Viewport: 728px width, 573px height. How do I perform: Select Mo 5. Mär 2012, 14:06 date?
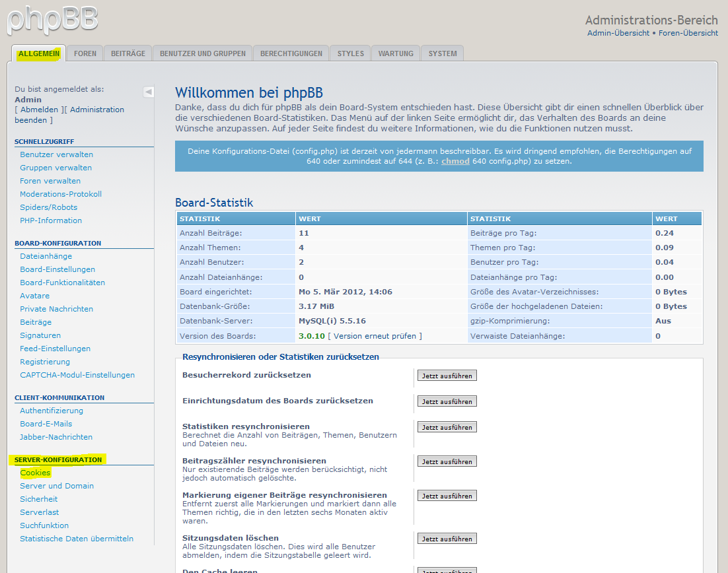(346, 292)
